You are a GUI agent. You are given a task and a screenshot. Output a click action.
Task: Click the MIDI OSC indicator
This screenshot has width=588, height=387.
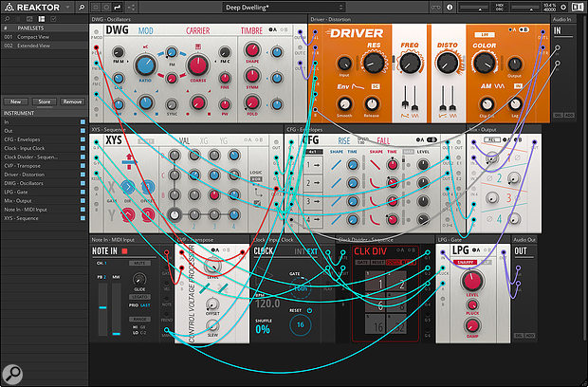pyautogui.click(x=502, y=8)
